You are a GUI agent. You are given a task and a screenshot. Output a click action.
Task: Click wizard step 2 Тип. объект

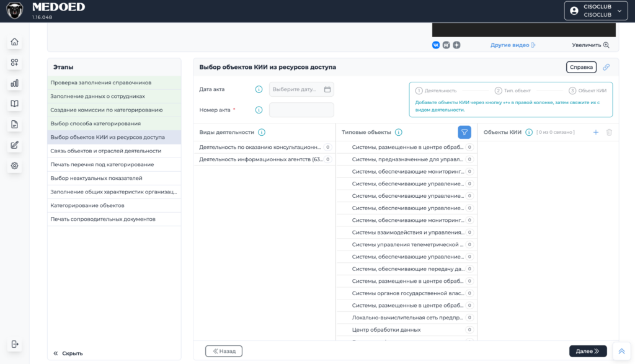point(513,91)
